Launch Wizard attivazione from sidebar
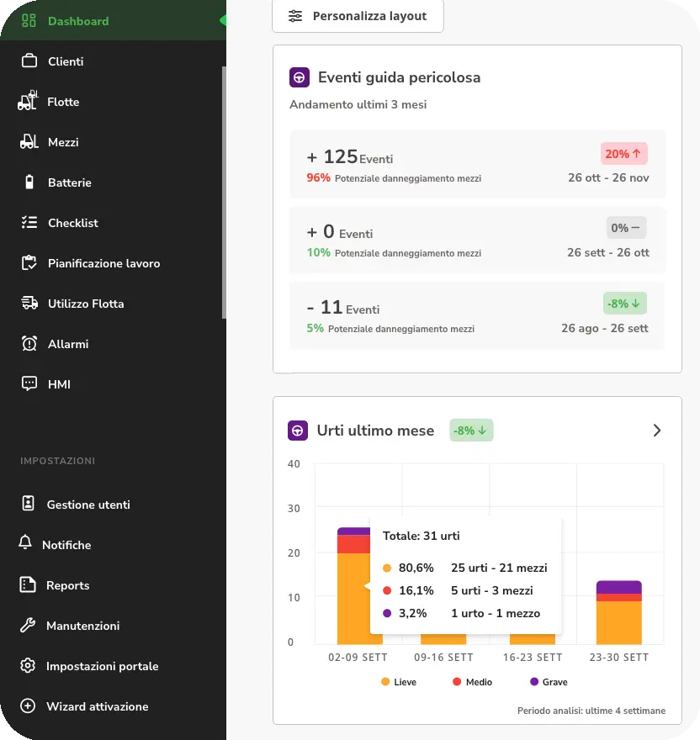Viewport: 700px width, 740px height. [97, 706]
